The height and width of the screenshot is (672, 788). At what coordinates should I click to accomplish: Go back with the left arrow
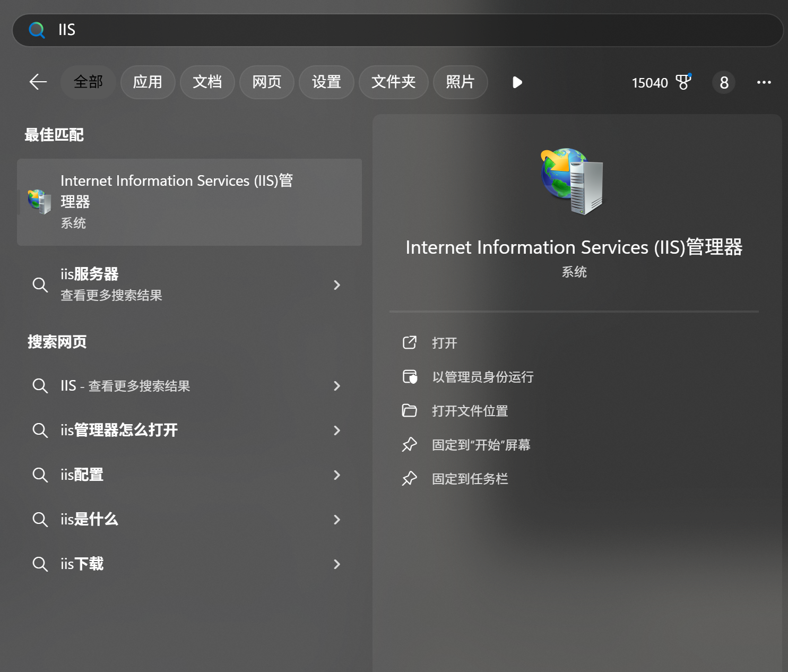pos(38,82)
